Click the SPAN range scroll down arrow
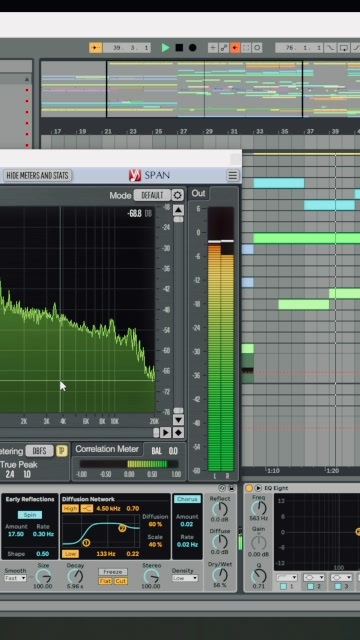The width and height of the screenshot is (360, 640). (x=178, y=420)
